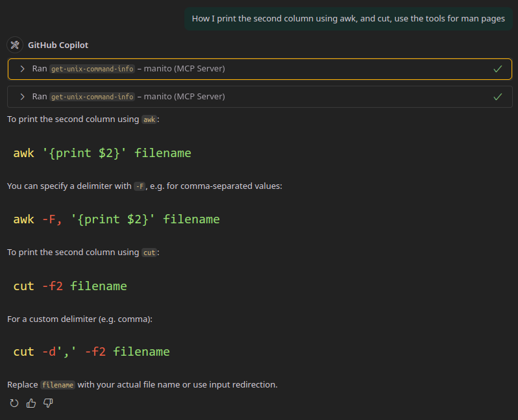Click the cut -f2 filename code block

70,286
